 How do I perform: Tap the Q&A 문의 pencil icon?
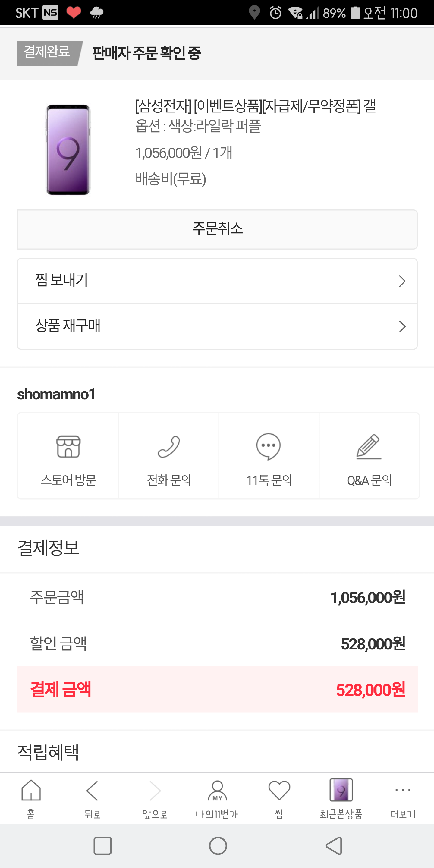click(x=369, y=446)
